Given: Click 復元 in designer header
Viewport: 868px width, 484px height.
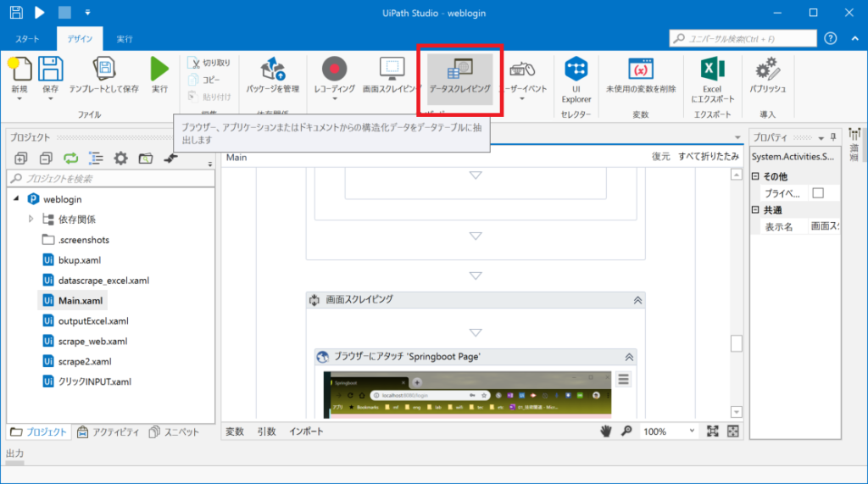Looking at the screenshot, I should click(661, 157).
